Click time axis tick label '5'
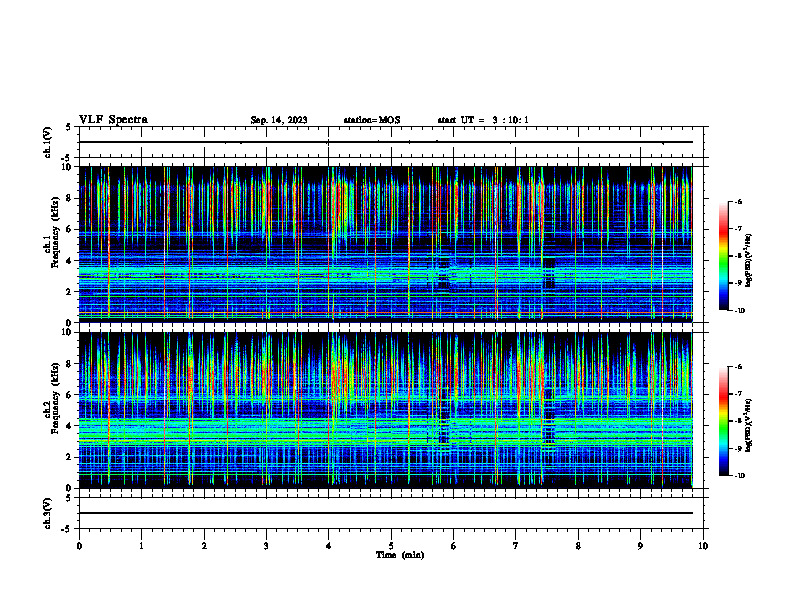Screen dimensions: 792x612 (x=391, y=546)
